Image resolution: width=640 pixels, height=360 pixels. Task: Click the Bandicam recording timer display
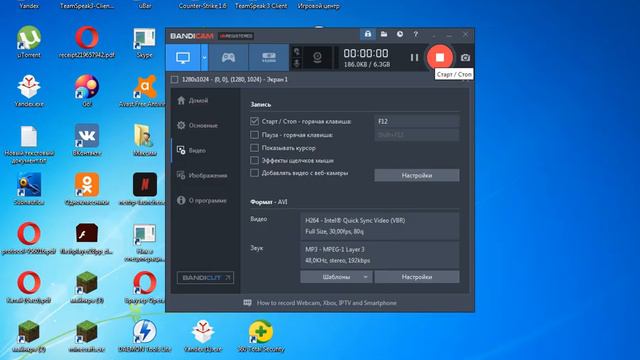[x=366, y=53]
